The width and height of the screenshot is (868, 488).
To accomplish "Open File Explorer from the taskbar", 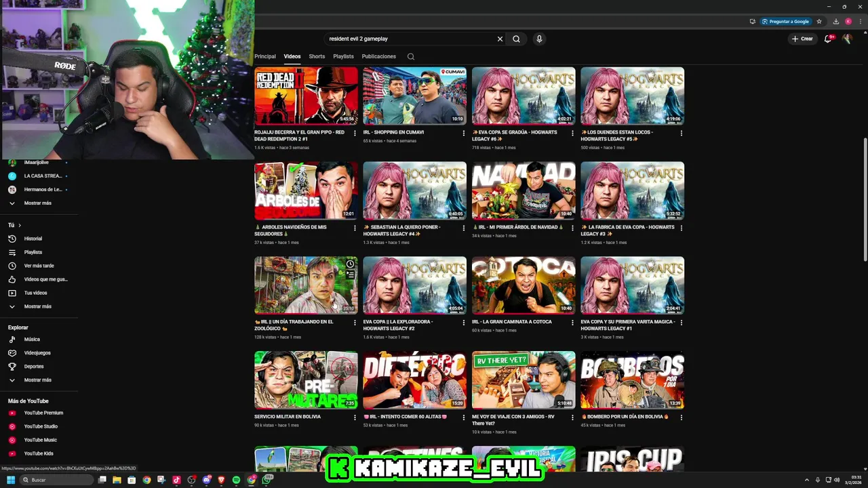I will click(x=117, y=480).
